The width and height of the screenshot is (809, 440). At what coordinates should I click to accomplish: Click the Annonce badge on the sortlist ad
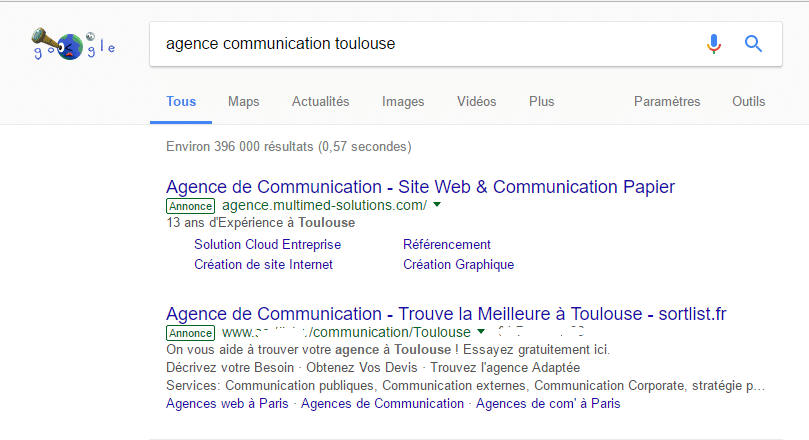(x=190, y=333)
